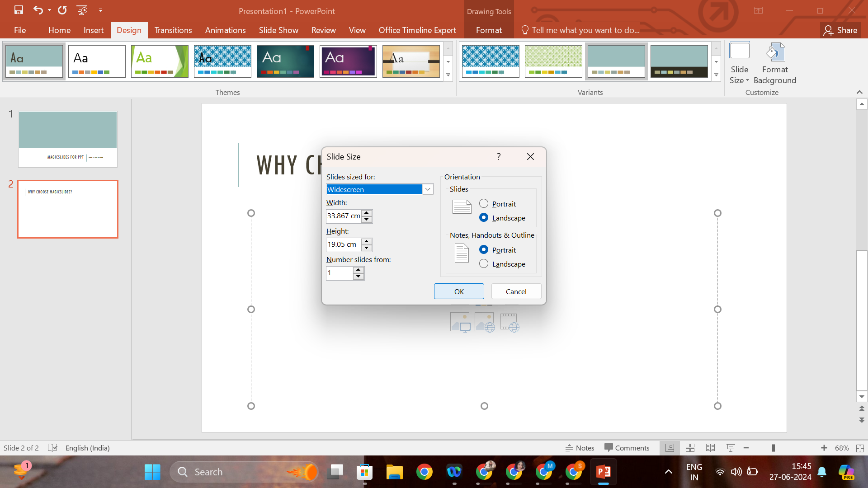Open PowerPoint icon in Windows taskbar
The image size is (868, 488).
coord(603,472)
